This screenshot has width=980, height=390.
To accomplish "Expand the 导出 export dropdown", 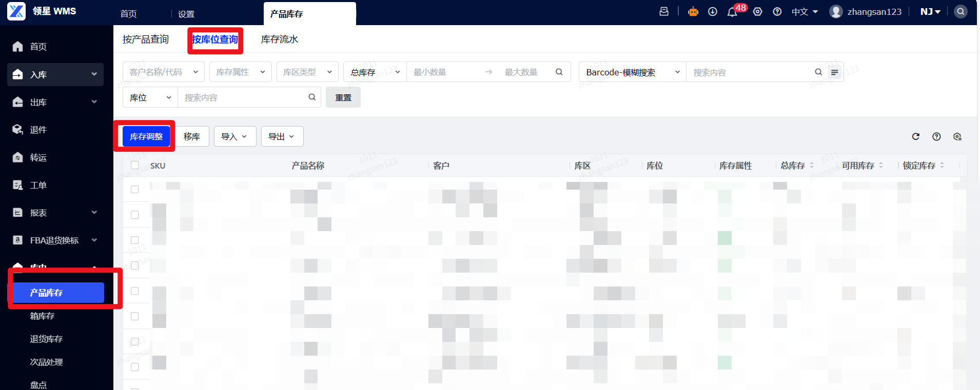I will click(282, 136).
